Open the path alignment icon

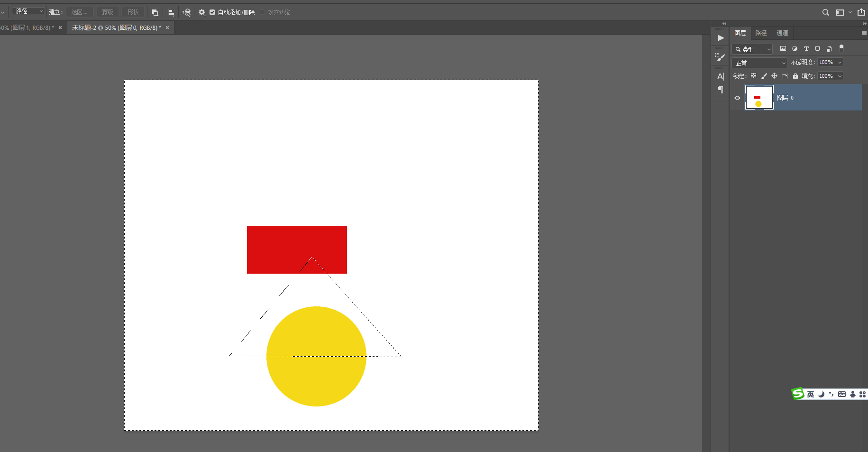click(171, 12)
